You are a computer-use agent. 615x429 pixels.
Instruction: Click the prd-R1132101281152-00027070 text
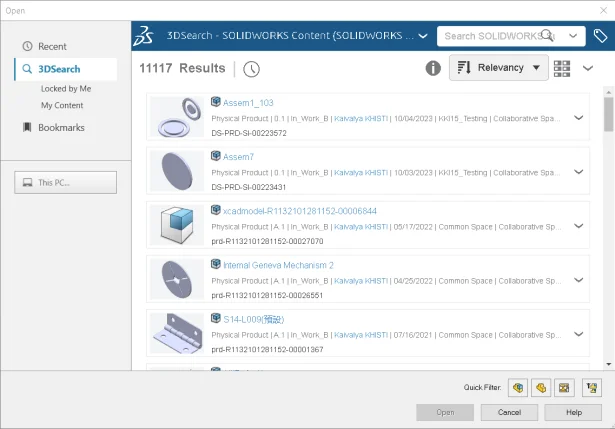267,242
